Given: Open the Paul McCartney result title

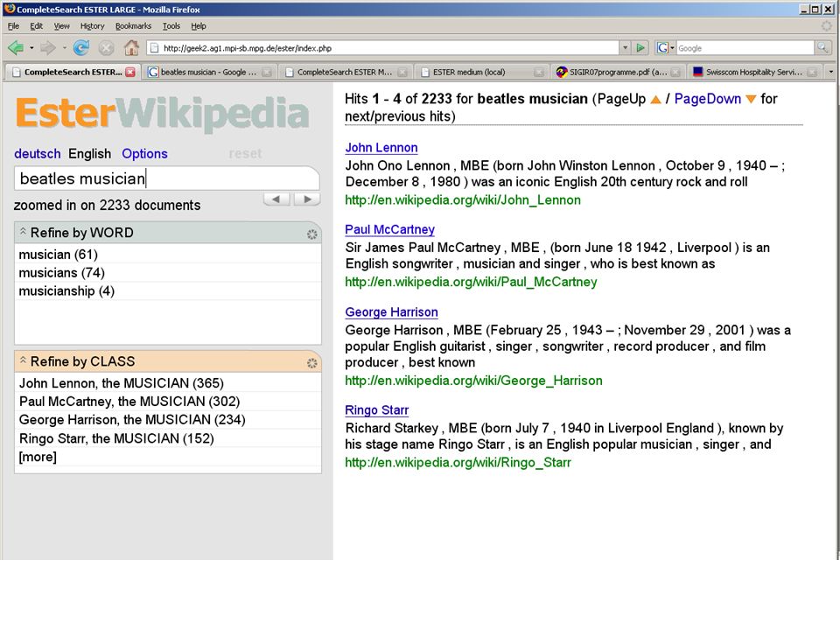Looking at the screenshot, I should pyautogui.click(x=390, y=230).
